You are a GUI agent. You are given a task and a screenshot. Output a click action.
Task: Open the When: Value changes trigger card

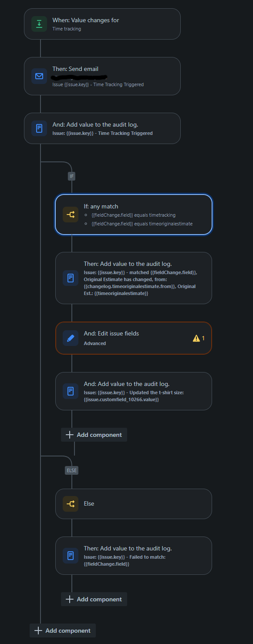tap(102, 24)
